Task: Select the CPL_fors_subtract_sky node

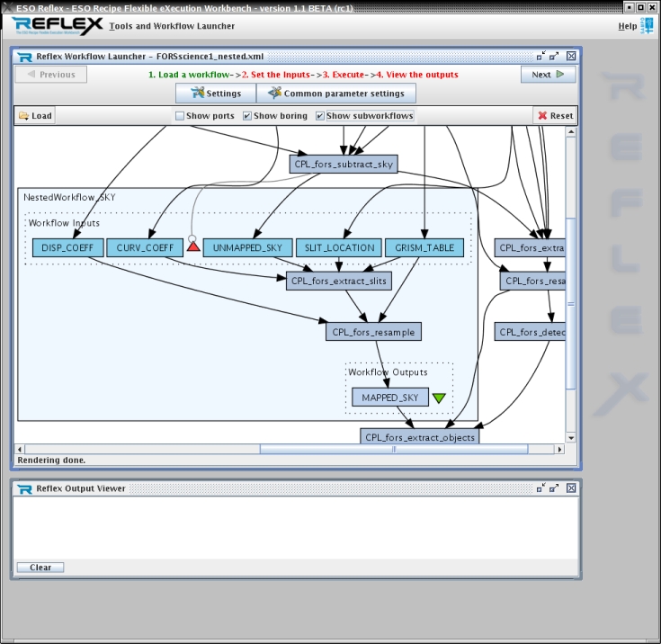Action: pos(344,165)
